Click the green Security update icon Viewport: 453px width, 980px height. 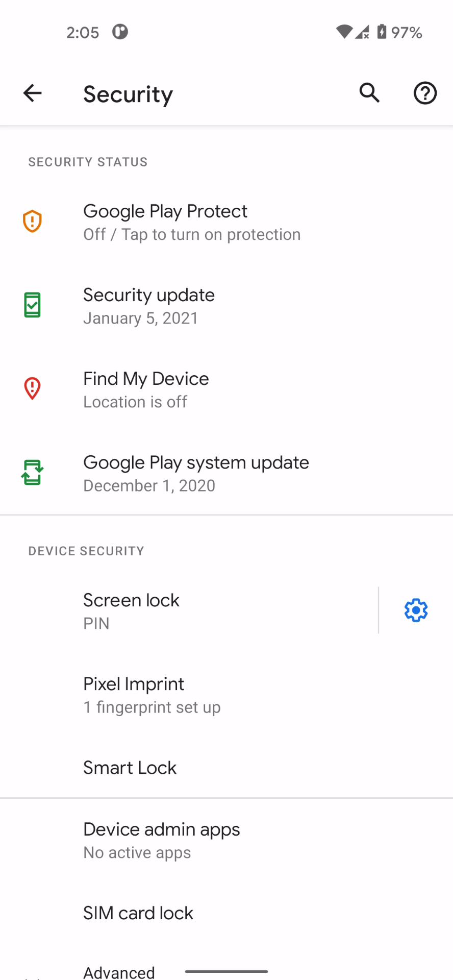coord(32,304)
